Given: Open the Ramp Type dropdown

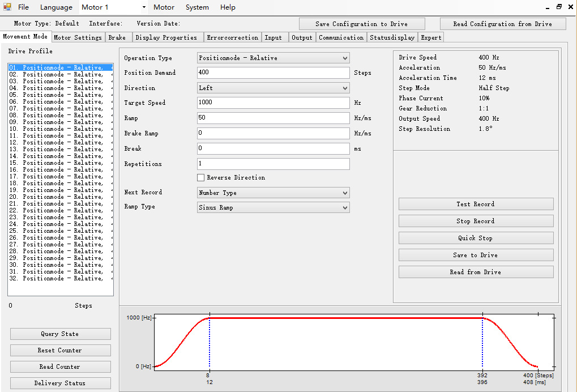Looking at the screenshot, I should [x=273, y=208].
